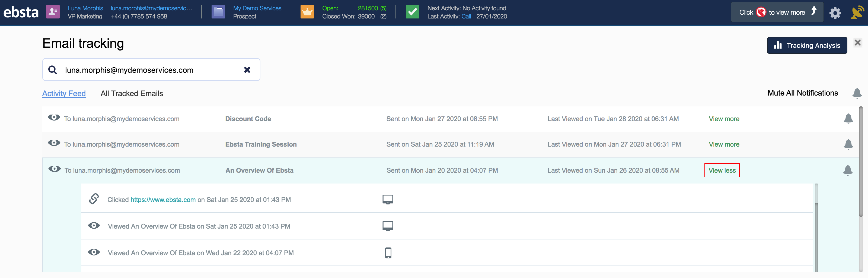Click the ebsta logo
The height and width of the screenshot is (278, 868).
pyautogui.click(x=21, y=12)
